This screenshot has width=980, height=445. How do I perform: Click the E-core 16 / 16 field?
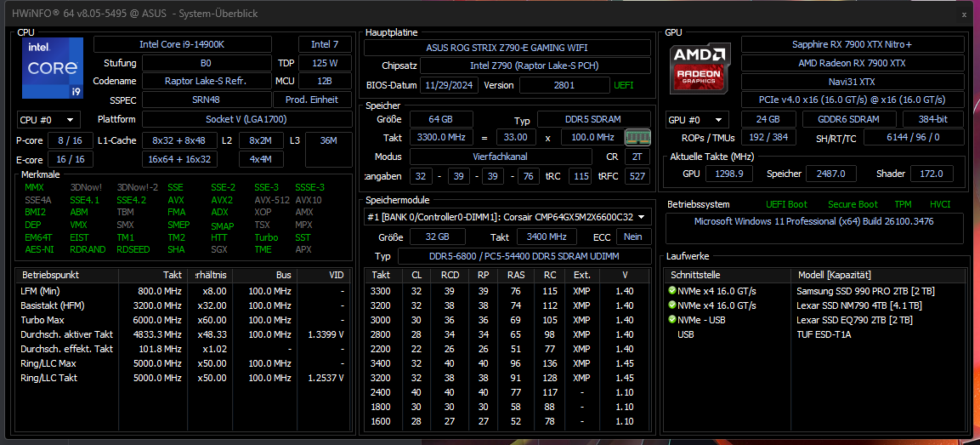pyautogui.click(x=71, y=160)
